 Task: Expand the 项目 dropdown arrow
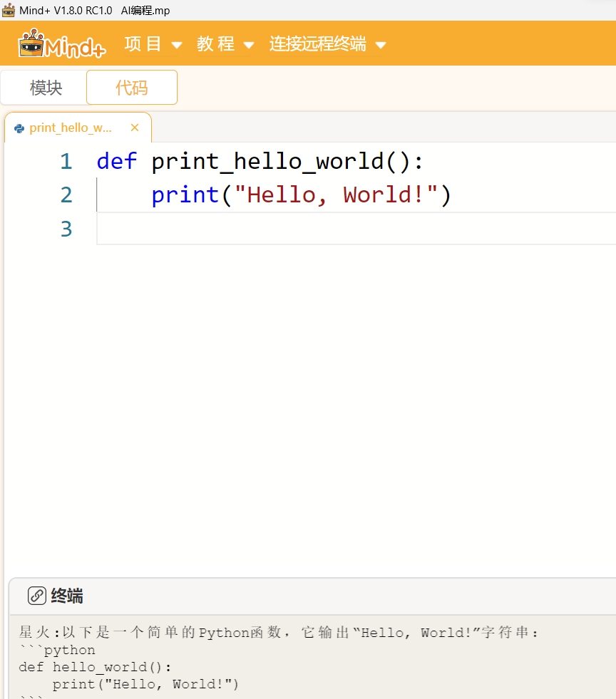pyautogui.click(x=177, y=45)
